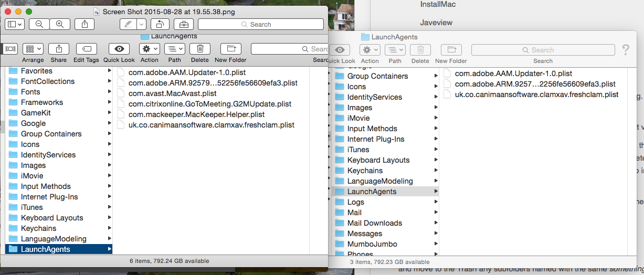Open Preview's sidebar view menu button
The height and width of the screenshot is (275, 644).
[x=14, y=24]
